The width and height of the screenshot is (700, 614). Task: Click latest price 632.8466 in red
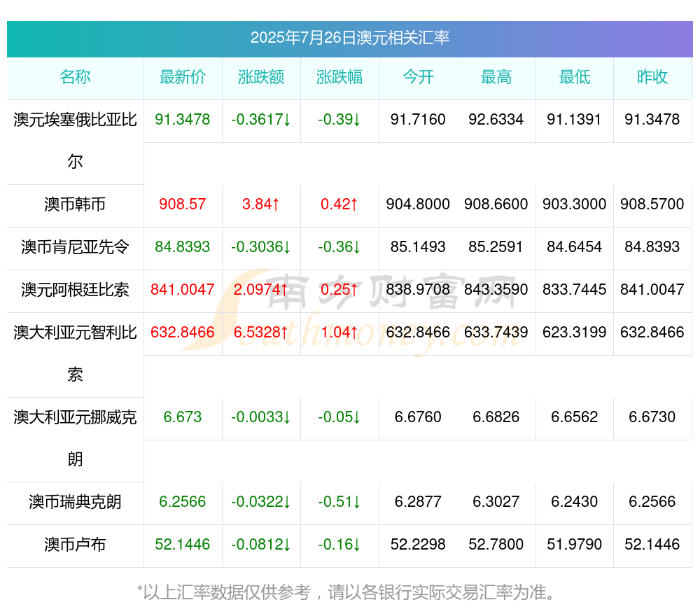pos(183,333)
